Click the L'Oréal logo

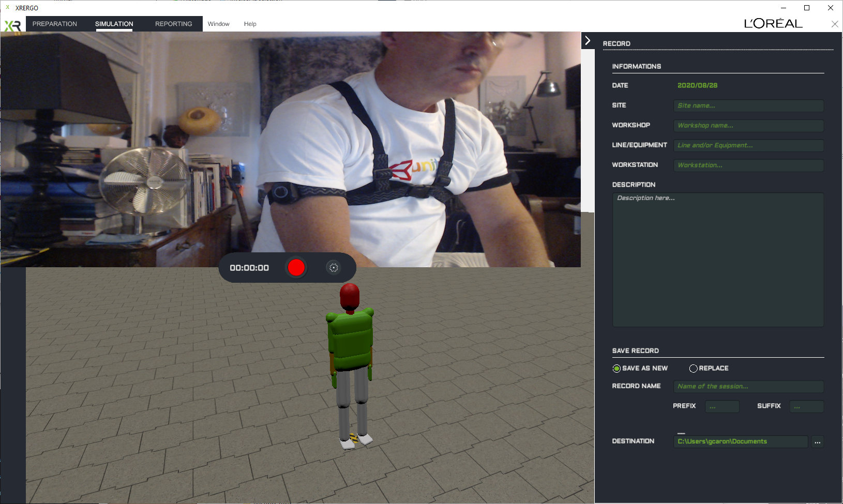[x=773, y=23]
